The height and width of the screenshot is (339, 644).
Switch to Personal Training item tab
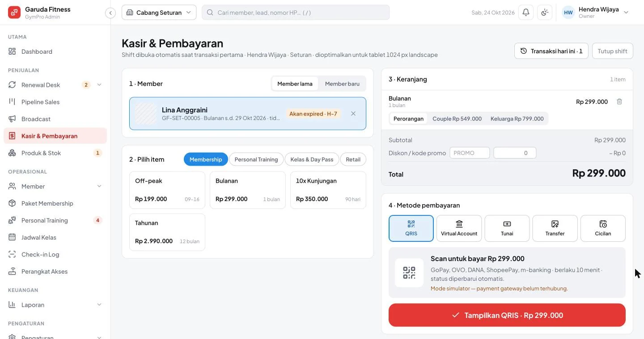256,159
